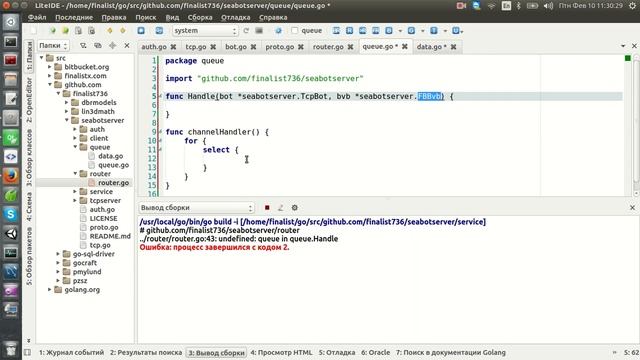The height and width of the screenshot is (360, 640).
Task: Open the Поиск в документации Golang panel
Action: pyautogui.click(x=451, y=352)
